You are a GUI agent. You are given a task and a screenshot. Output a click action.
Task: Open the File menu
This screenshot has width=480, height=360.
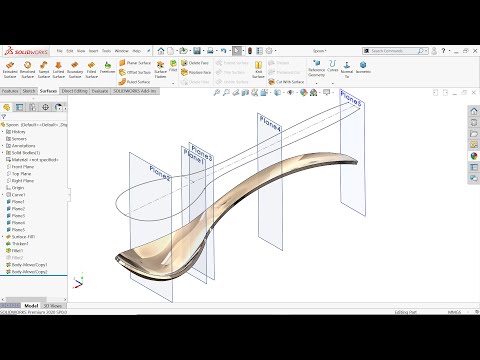tap(59, 51)
